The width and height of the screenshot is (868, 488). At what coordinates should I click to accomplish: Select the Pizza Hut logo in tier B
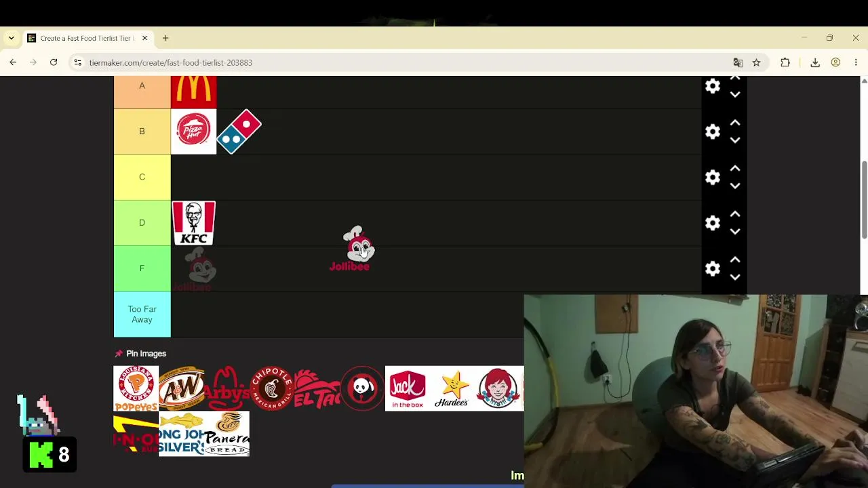pos(194,131)
